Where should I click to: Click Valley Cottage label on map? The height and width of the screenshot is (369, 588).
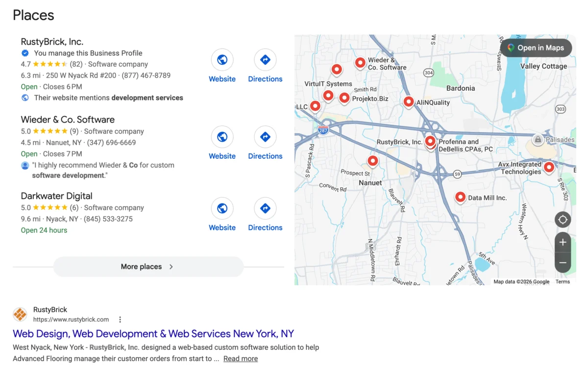(543, 66)
